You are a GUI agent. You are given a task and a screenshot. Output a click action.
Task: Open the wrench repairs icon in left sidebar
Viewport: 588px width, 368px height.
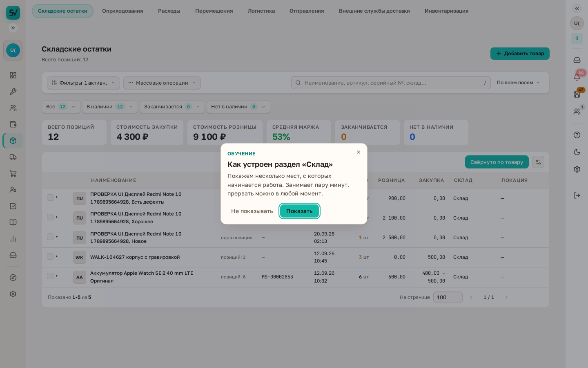tap(13, 92)
